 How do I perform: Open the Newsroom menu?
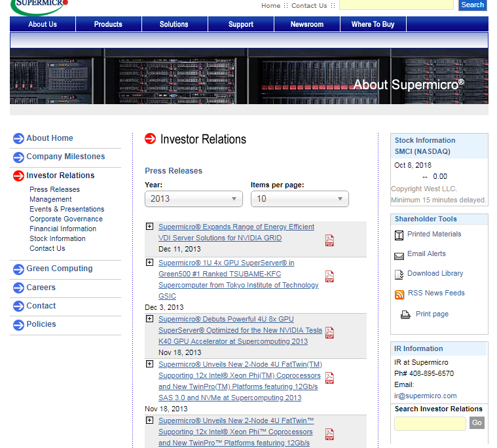coord(307,24)
